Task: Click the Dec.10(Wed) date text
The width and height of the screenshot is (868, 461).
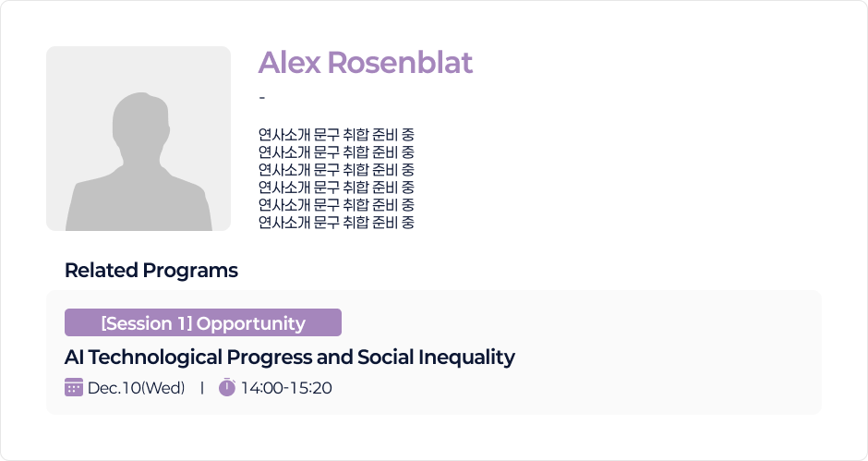Action: point(137,388)
